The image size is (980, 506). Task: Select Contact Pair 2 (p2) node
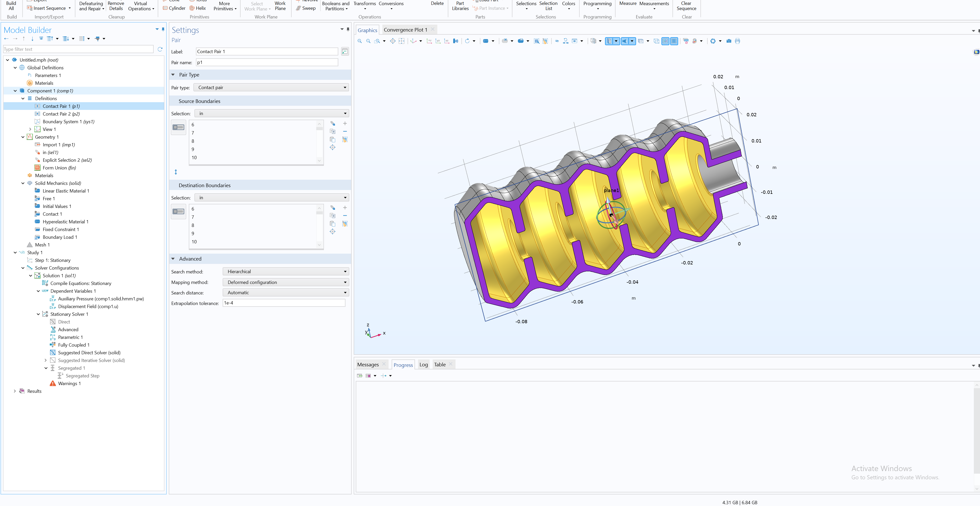point(61,114)
